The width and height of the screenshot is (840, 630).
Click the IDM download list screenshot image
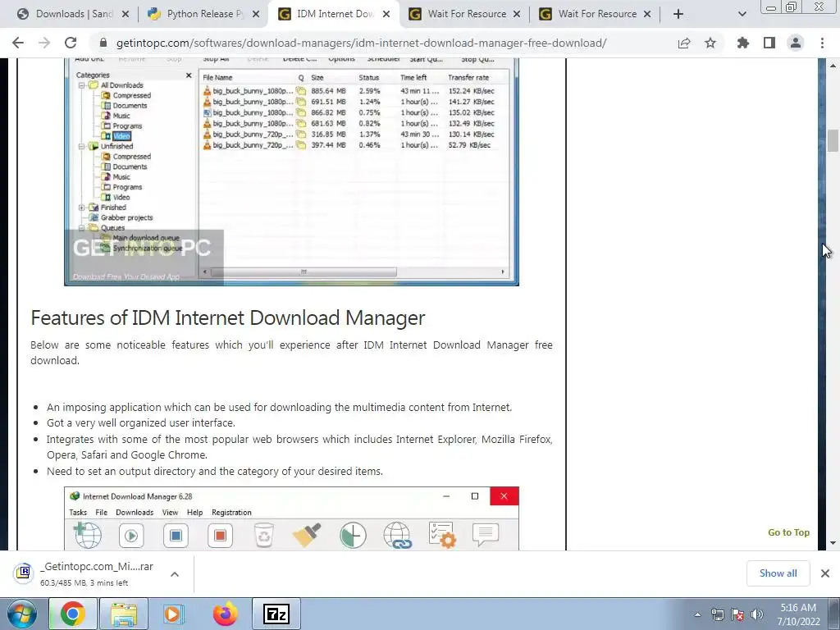(291, 171)
